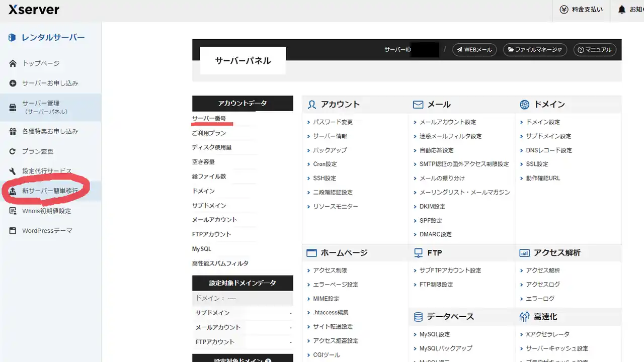Click the アカウント person icon
This screenshot has width=644, height=362.
[x=312, y=105]
